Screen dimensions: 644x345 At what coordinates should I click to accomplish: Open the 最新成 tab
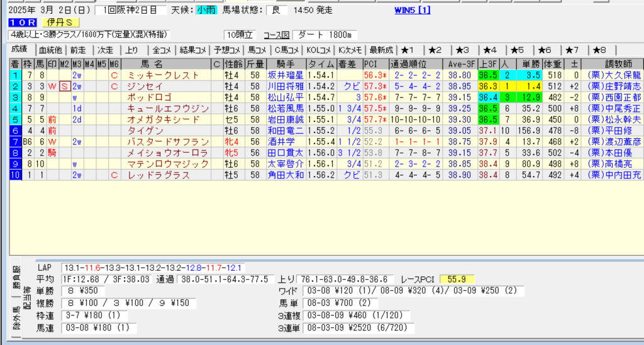[x=381, y=50]
